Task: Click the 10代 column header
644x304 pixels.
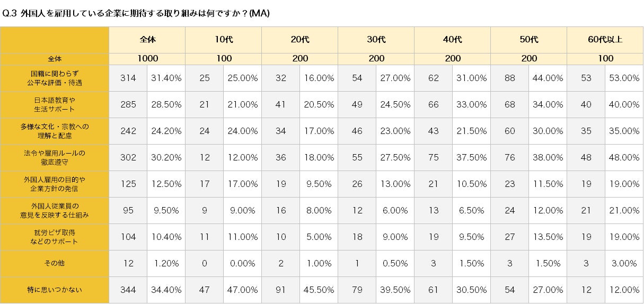Action: pyautogui.click(x=223, y=40)
